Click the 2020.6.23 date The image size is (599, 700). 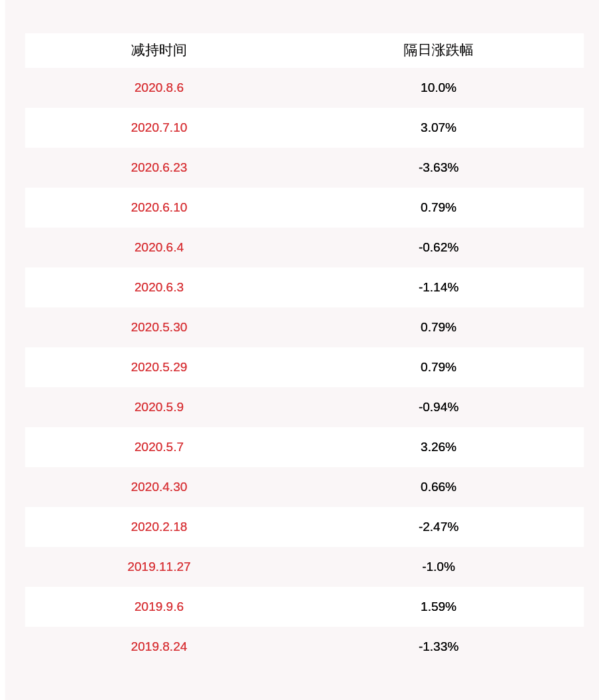pyautogui.click(x=159, y=168)
